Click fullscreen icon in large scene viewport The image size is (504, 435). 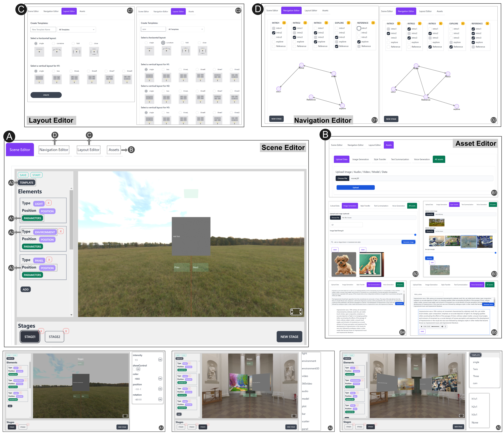[x=296, y=312]
